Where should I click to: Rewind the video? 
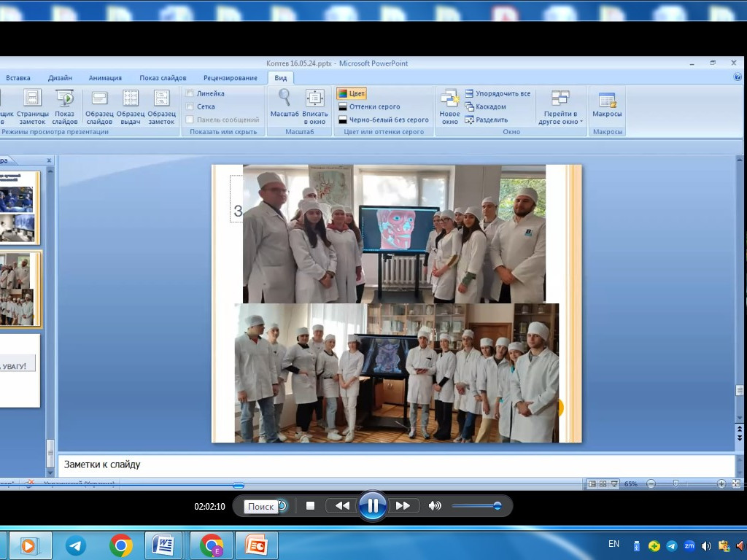tap(342, 506)
